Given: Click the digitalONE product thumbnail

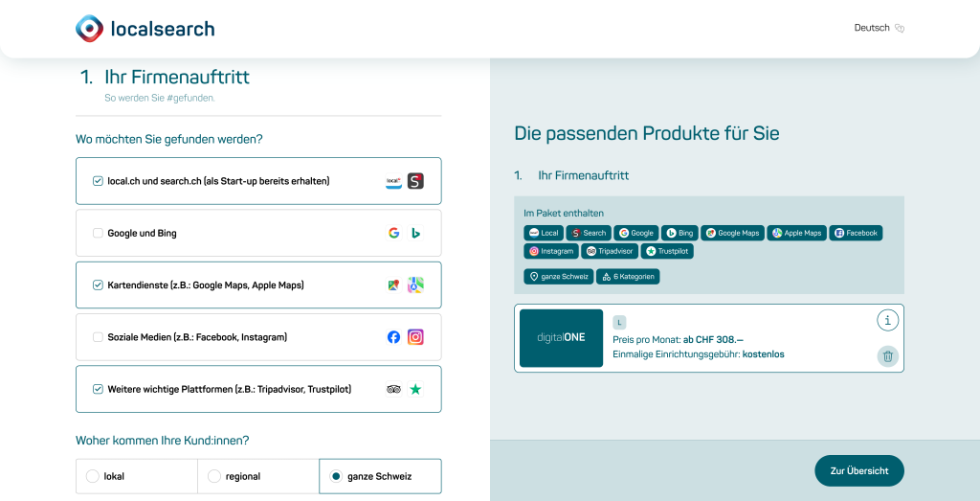Looking at the screenshot, I should pyautogui.click(x=561, y=338).
